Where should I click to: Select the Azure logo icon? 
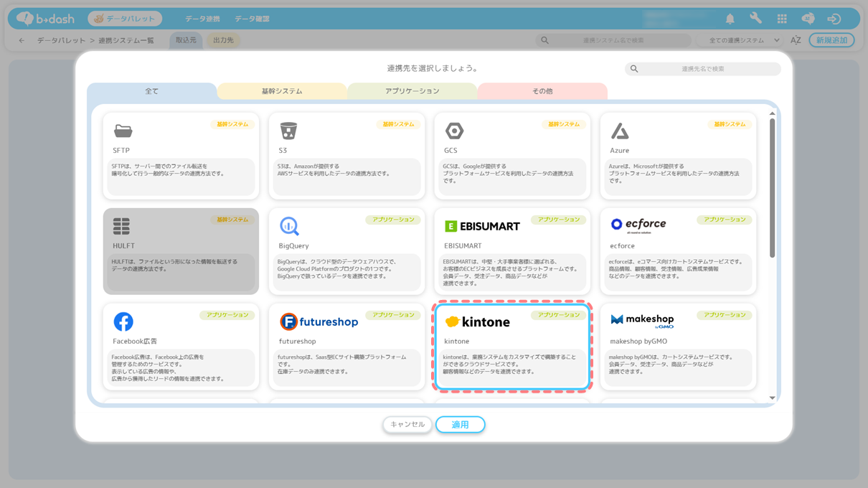click(x=620, y=131)
